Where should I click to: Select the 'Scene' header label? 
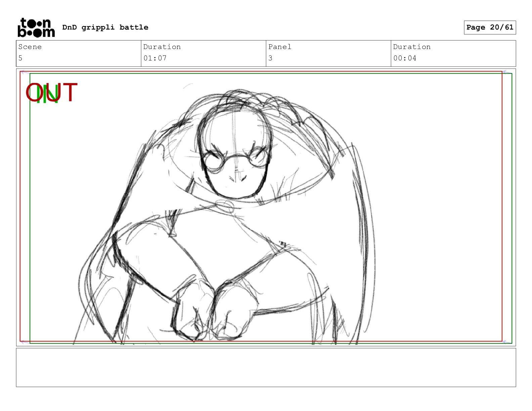(30, 47)
